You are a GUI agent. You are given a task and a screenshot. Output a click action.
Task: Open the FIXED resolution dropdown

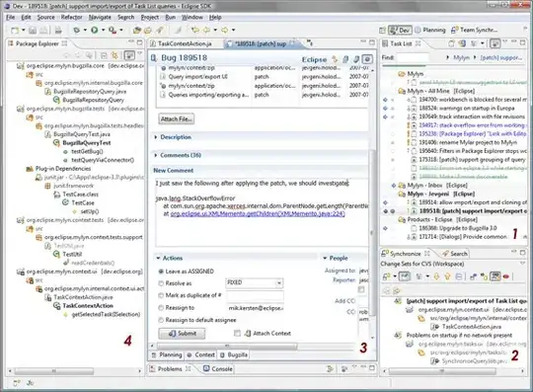pyautogui.click(x=254, y=282)
